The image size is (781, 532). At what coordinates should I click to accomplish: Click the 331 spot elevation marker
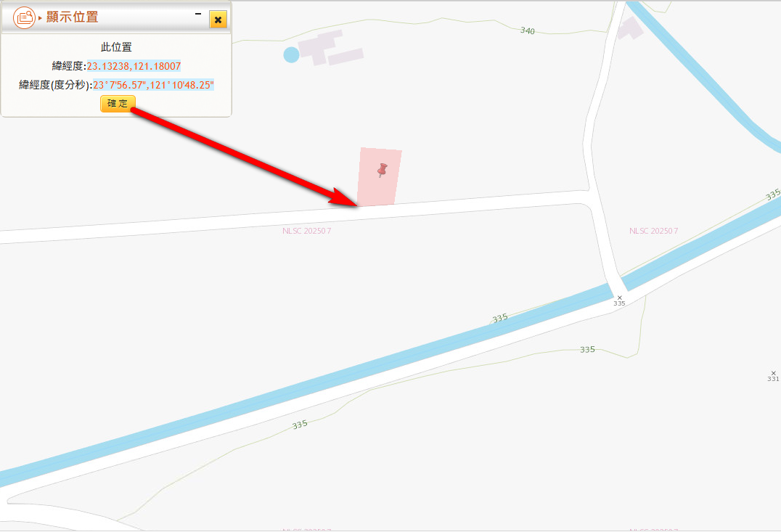(x=773, y=375)
